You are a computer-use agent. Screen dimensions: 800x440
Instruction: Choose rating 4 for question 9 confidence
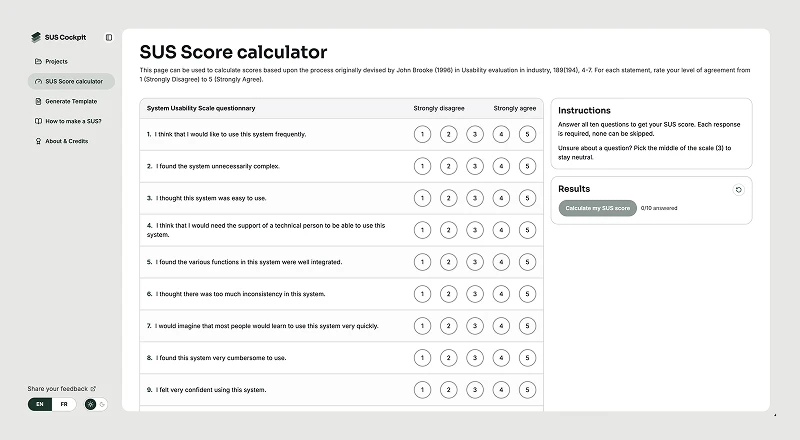[501, 390]
